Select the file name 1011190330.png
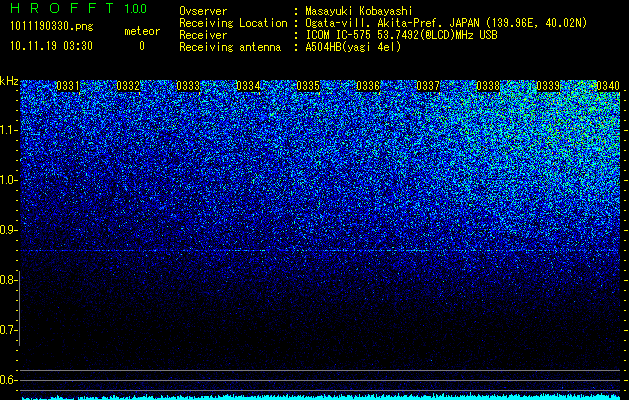The width and height of the screenshot is (629, 400). (52, 27)
